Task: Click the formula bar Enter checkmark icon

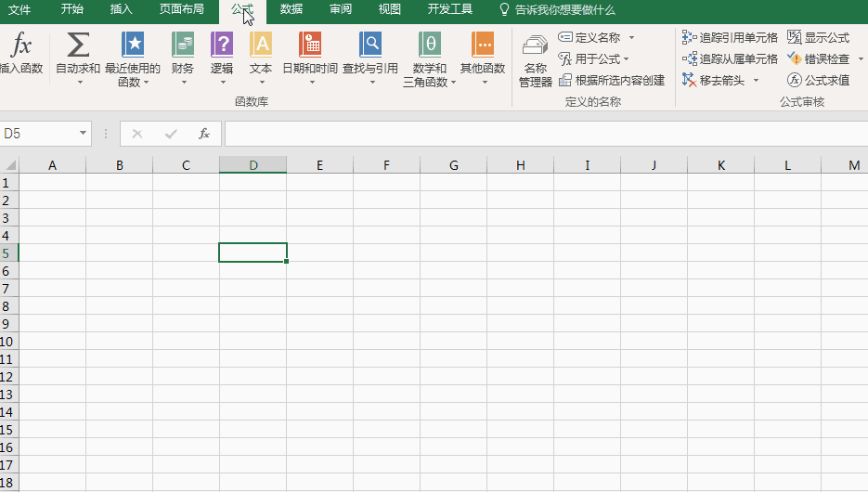Action: (x=171, y=134)
